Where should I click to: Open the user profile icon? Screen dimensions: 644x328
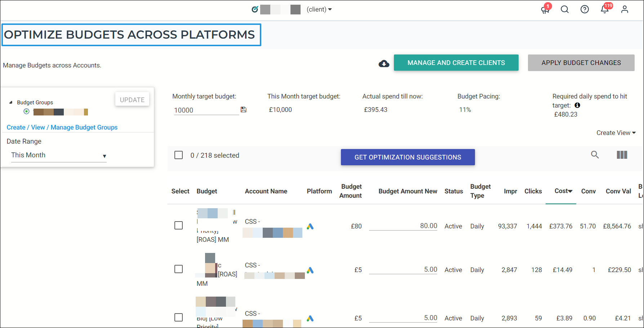625,9
